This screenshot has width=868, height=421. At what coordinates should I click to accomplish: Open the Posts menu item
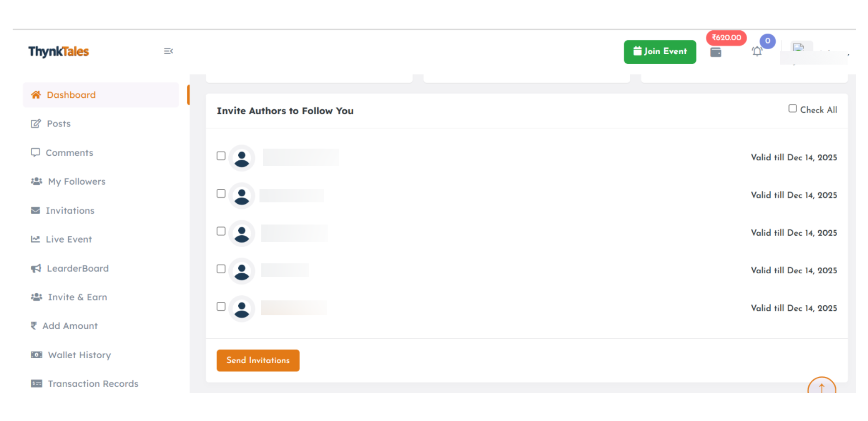59,124
